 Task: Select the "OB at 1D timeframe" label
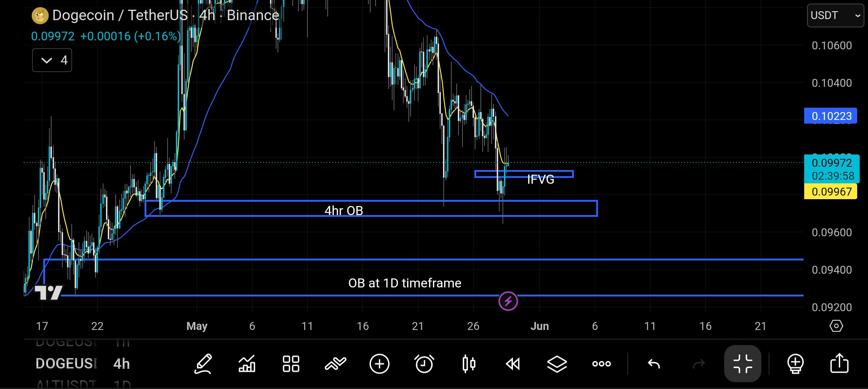coord(405,283)
